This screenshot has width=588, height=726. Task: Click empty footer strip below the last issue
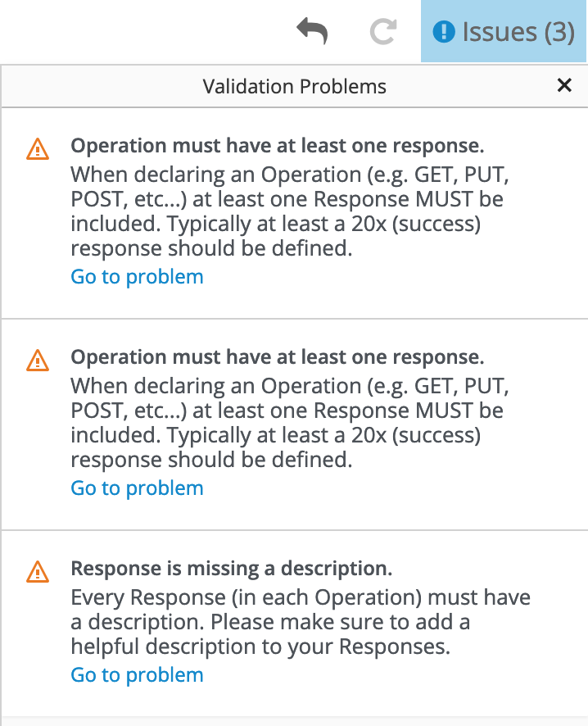(294, 721)
